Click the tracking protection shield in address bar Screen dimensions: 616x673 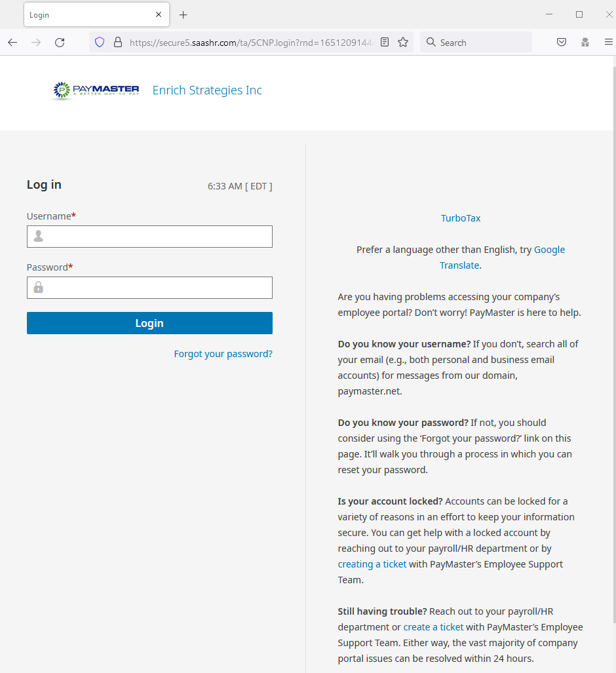(100, 41)
